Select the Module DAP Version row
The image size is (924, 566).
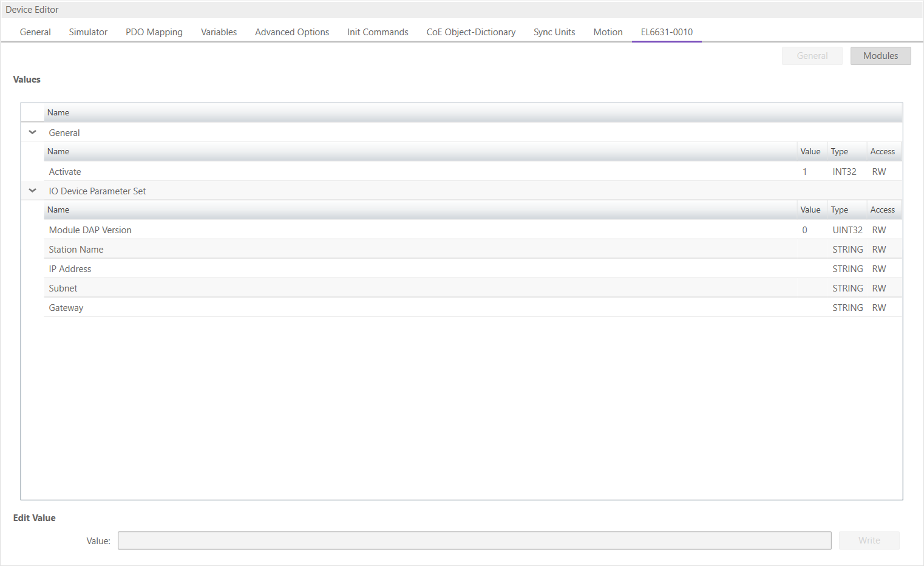[90, 230]
